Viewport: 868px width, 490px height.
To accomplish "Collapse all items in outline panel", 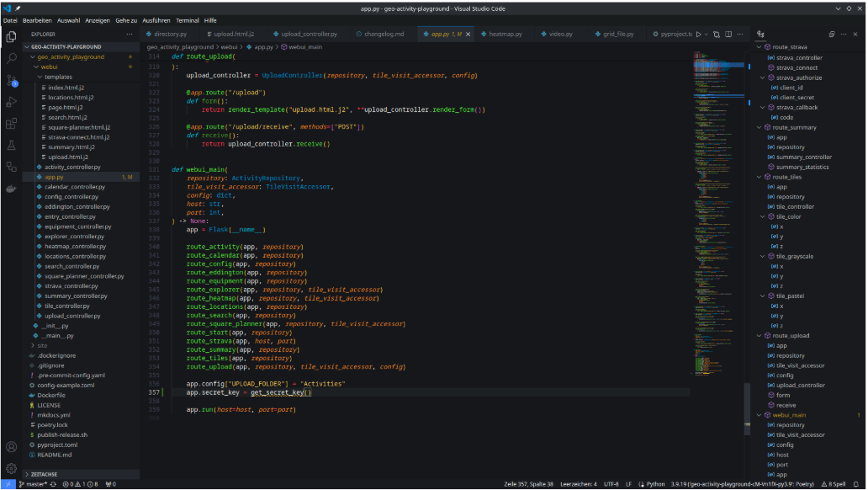I will pyautogui.click(x=832, y=35).
